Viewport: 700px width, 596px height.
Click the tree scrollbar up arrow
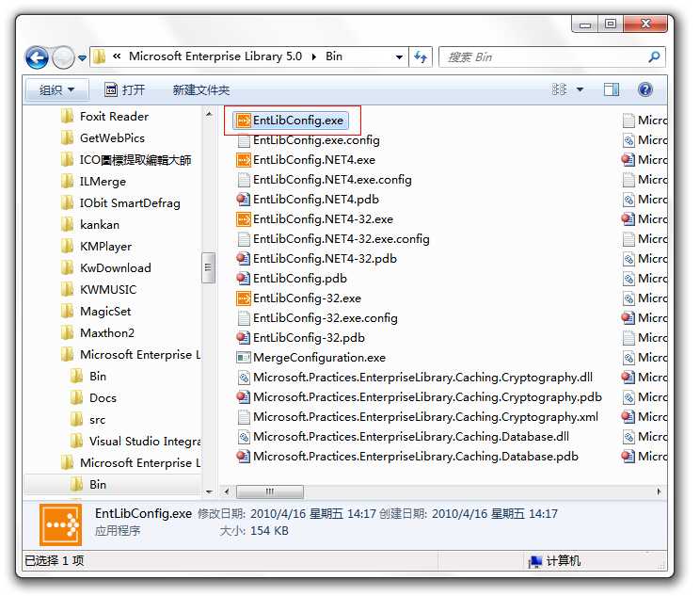coord(209,114)
